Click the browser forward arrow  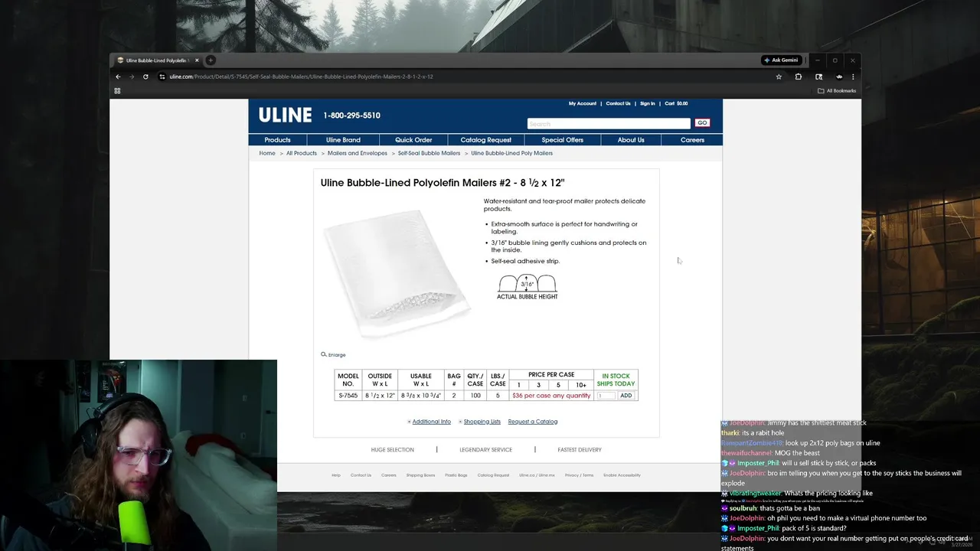(132, 77)
